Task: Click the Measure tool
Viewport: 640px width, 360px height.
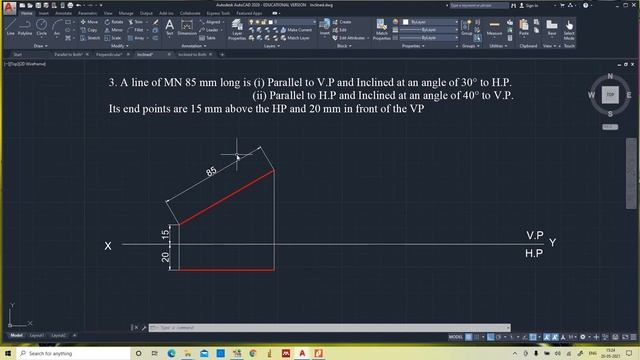Action: point(494,28)
